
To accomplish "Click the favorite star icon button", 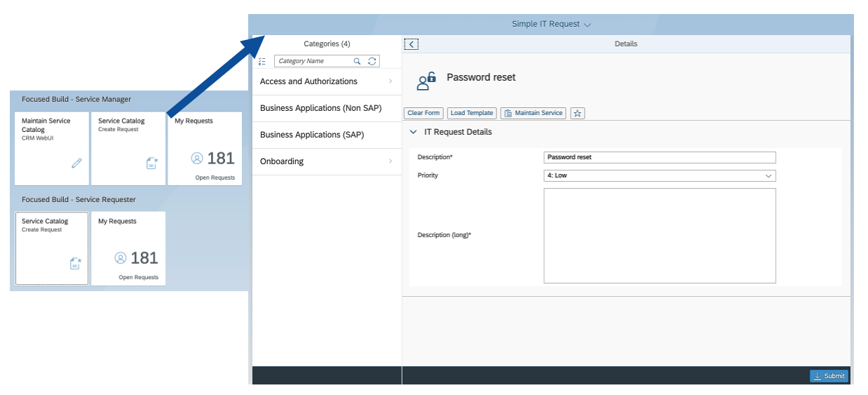I will 577,113.
